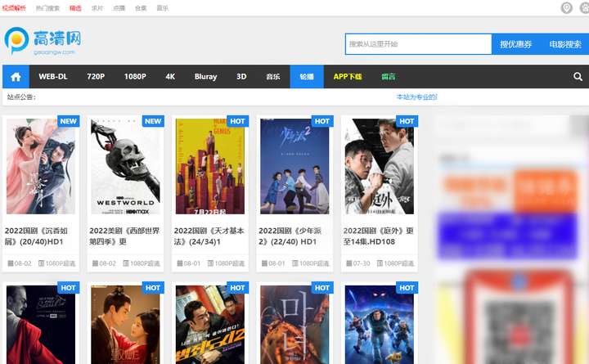This screenshot has height=364, width=589.
Task: Open 庭外 poster thumbnail
Action: point(380,166)
